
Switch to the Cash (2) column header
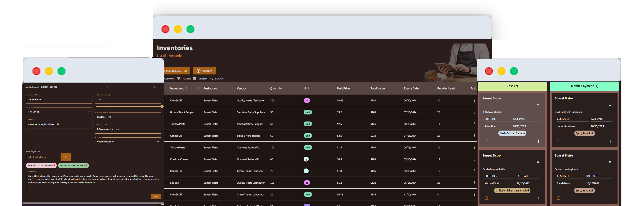pos(512,86)
